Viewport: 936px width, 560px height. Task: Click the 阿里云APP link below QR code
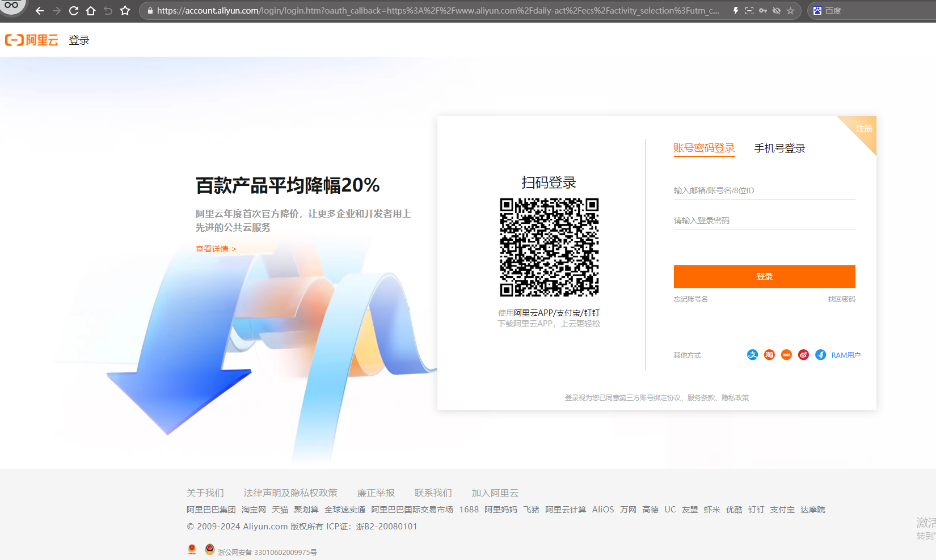[x=533, y=313]
